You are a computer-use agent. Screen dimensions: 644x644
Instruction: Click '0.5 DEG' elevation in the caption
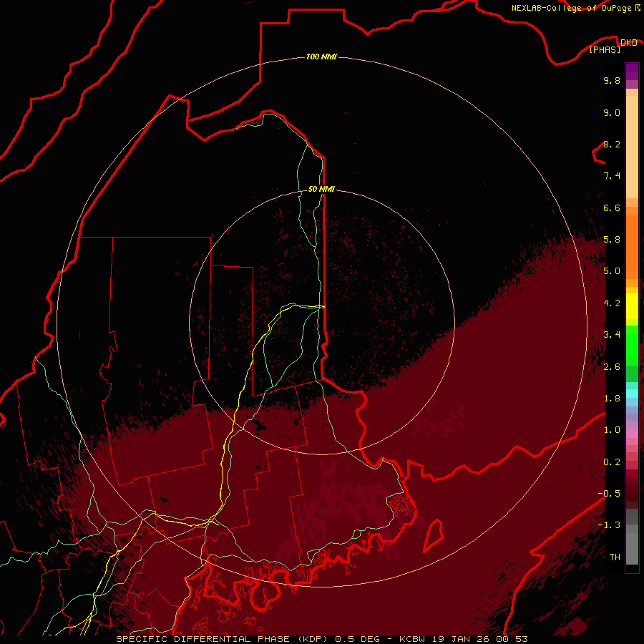[357, 639]
